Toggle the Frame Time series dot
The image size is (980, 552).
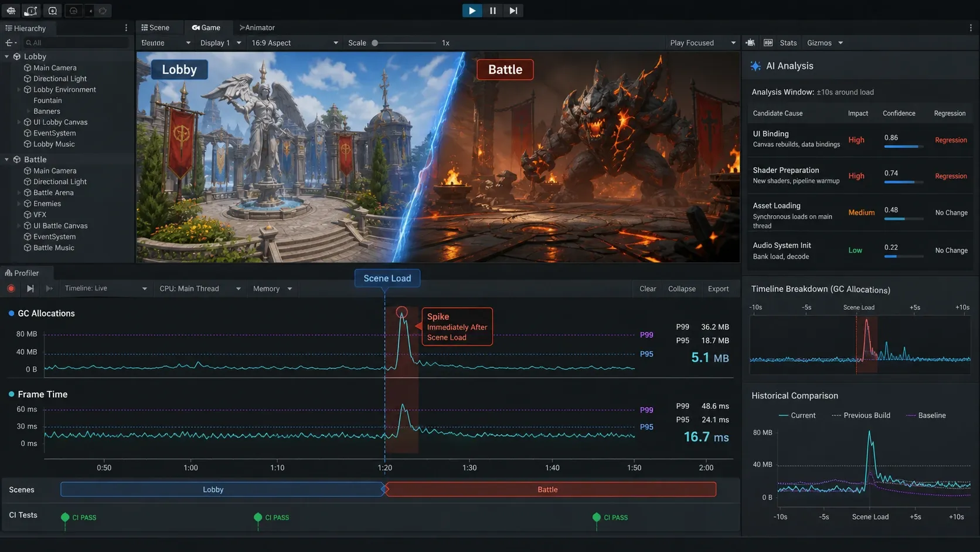(11, 394)
